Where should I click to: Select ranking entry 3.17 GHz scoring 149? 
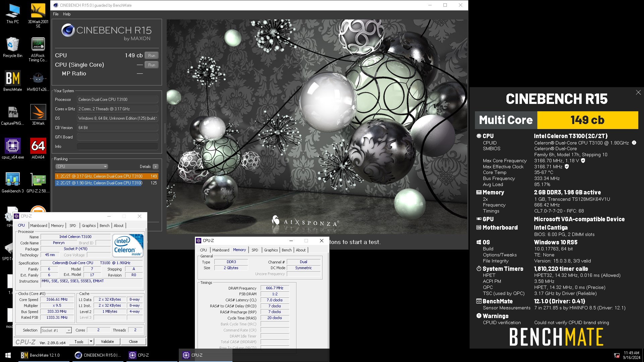coord(106,176)
